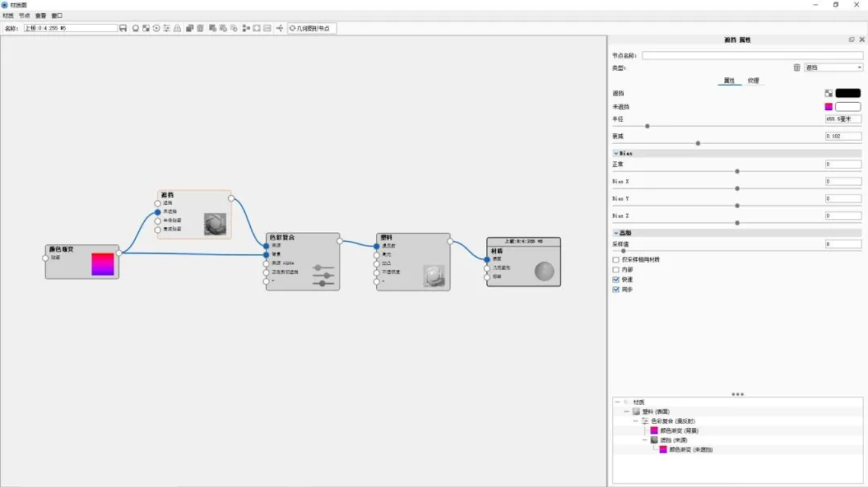Click the 几何图形节点 toolbar button

tap(312, 28)
